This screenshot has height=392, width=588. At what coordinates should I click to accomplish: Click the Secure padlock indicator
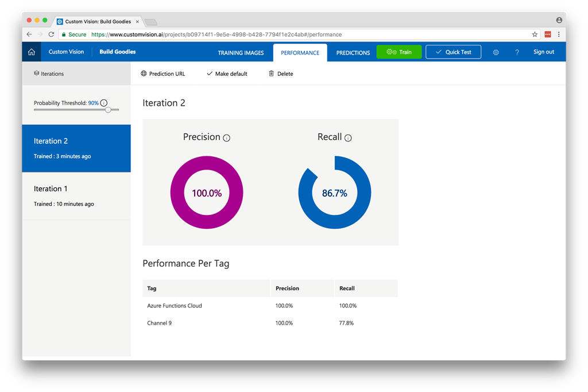pos(74,34)
